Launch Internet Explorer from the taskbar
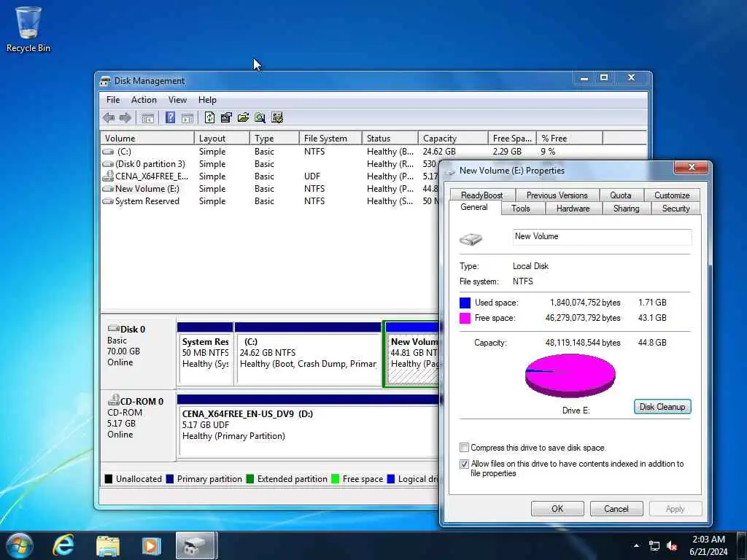Viewport: 747px width, 560px height. [63, 545]
